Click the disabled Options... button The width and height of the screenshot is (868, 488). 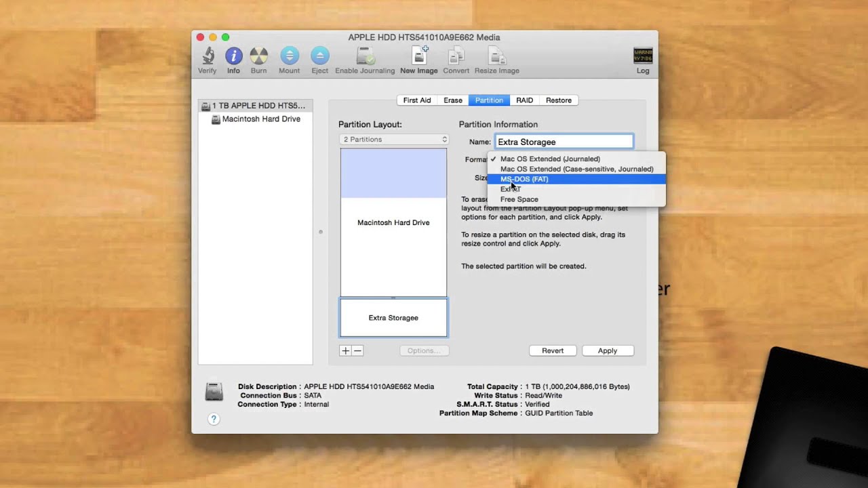pyautogui.click(x=424, y=350)
